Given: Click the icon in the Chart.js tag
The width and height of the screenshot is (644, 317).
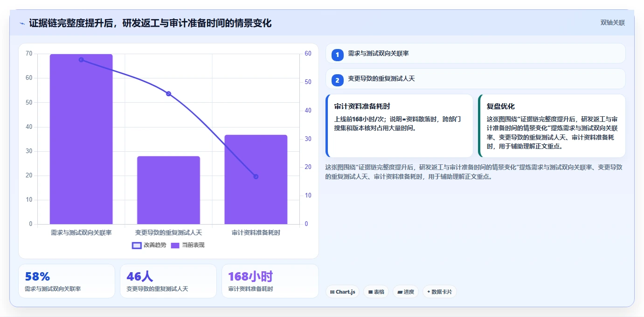Looking at the screenshot, I should click(x=332, y=292).
